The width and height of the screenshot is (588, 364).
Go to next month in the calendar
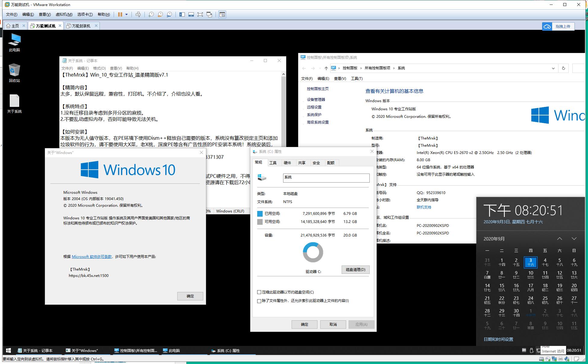coord(574,239)
